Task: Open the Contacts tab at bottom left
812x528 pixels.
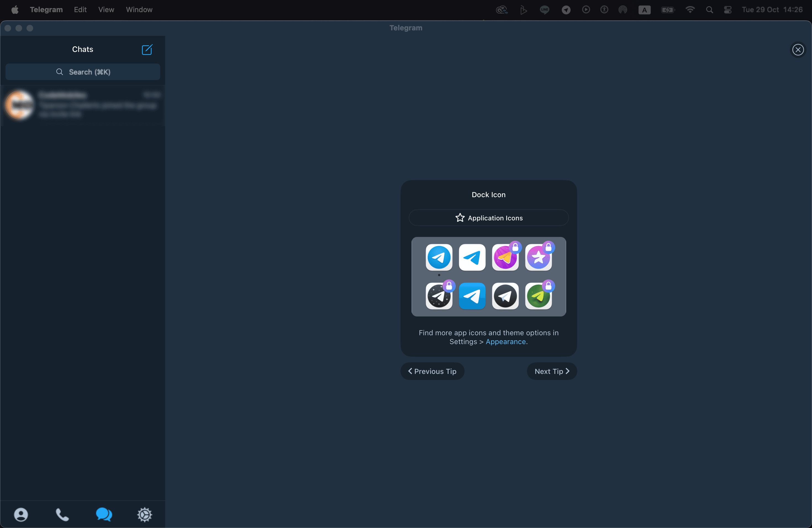Action: coord(21,515)
